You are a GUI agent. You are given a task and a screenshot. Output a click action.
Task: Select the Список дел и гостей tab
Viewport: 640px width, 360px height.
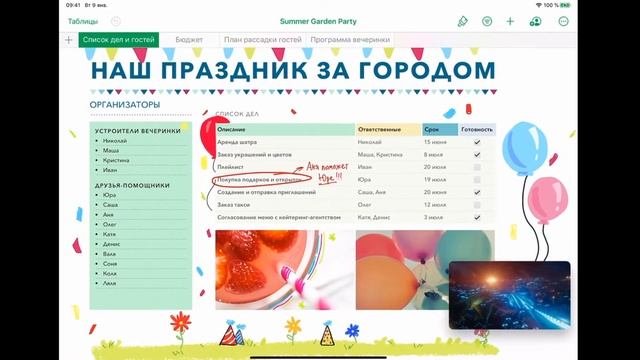[x=118, y=40]
